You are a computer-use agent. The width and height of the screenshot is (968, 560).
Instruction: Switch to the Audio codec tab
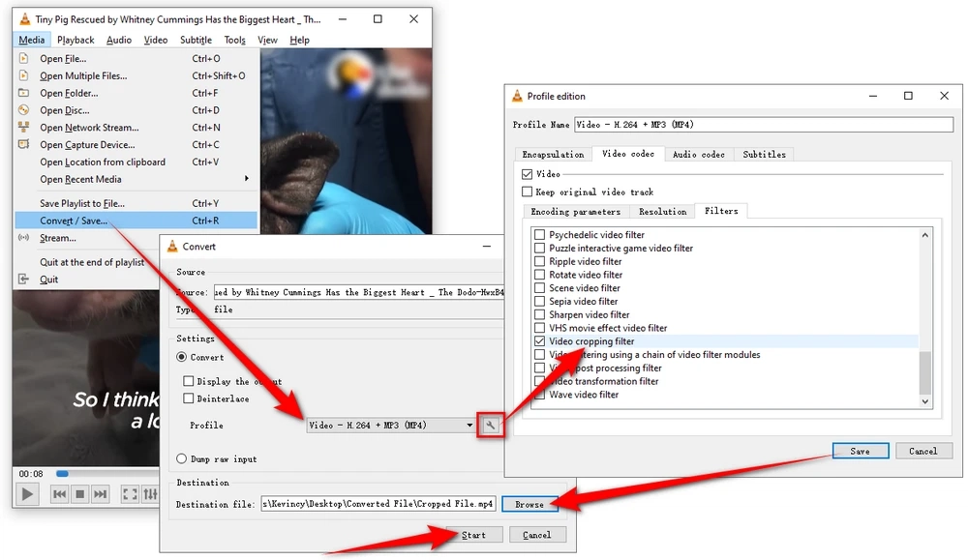[x=698, y=154]
